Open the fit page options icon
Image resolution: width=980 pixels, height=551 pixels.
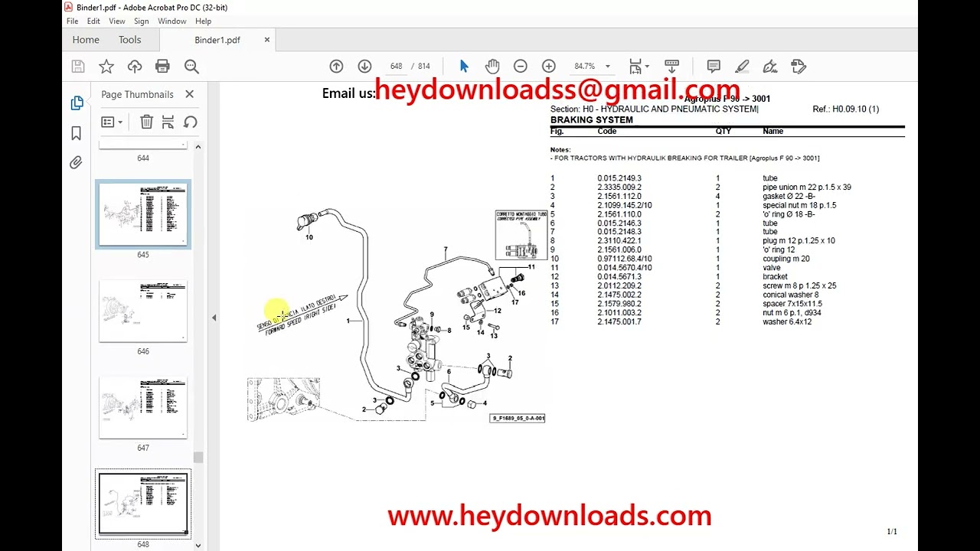[x=638, y=67]
